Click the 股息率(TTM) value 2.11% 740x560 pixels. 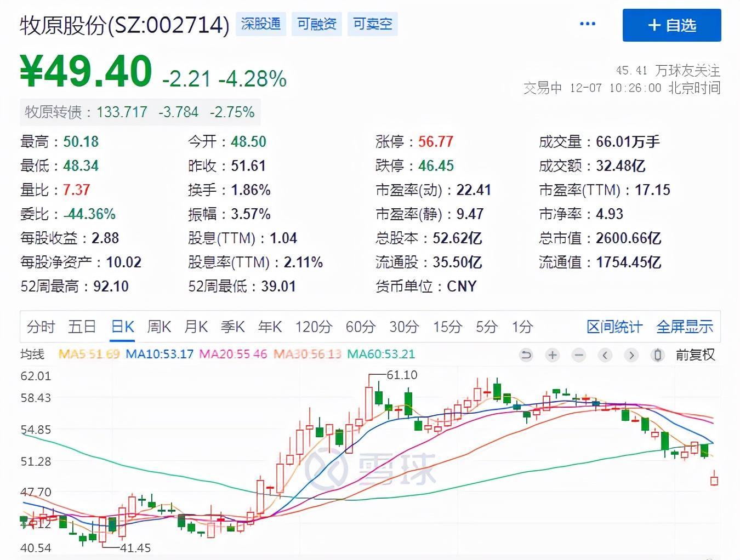[x=304, y=262]
